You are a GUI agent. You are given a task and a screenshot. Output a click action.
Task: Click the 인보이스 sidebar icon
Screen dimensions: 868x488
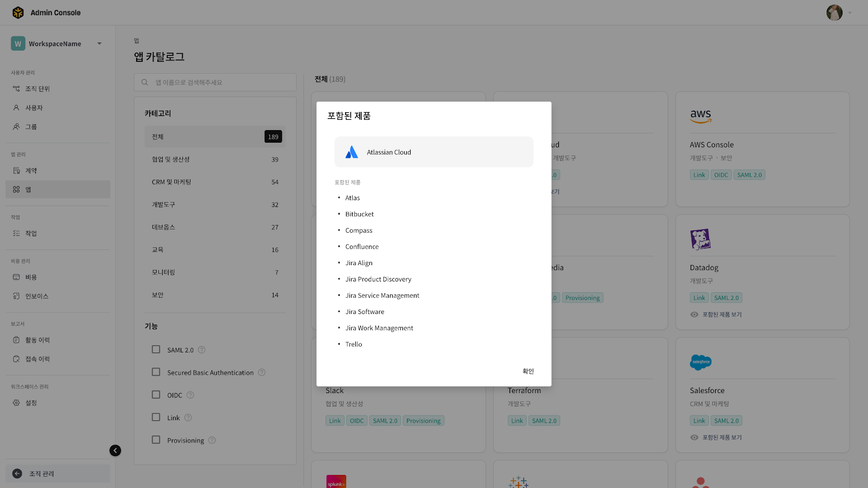(16, 296)
